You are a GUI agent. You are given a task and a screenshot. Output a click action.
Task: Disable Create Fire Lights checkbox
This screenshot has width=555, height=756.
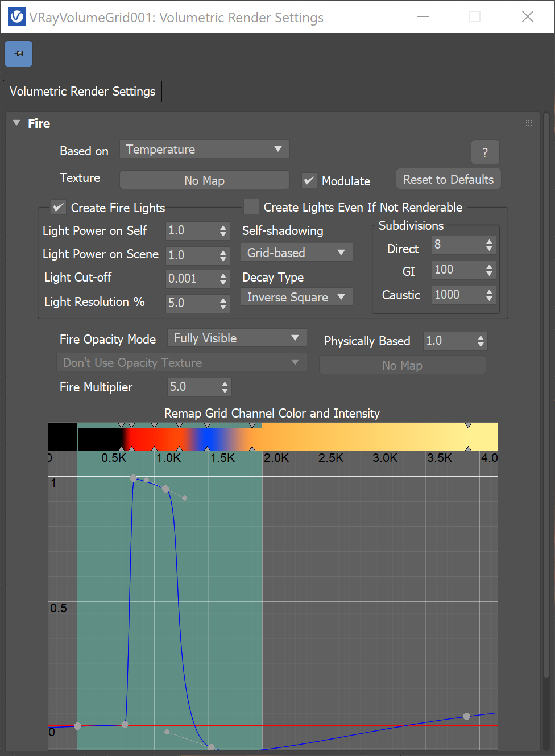pyautogui.click(x=59, y=208)
